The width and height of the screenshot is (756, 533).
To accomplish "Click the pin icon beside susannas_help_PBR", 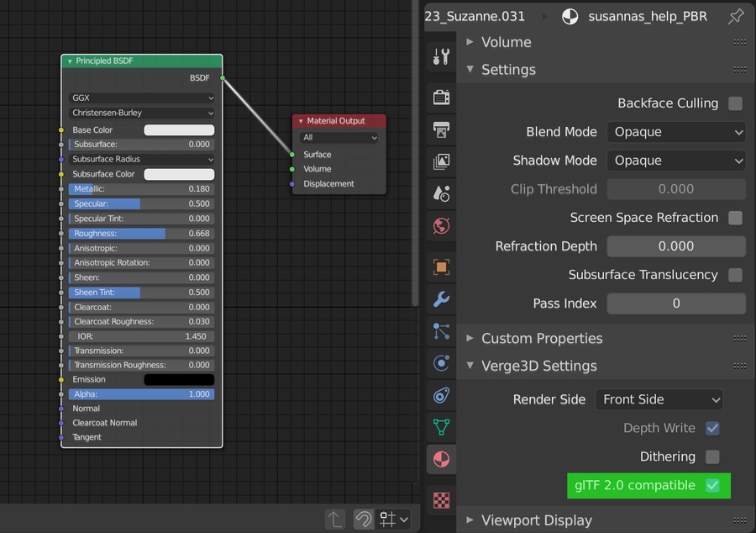I will pos(736,16).
